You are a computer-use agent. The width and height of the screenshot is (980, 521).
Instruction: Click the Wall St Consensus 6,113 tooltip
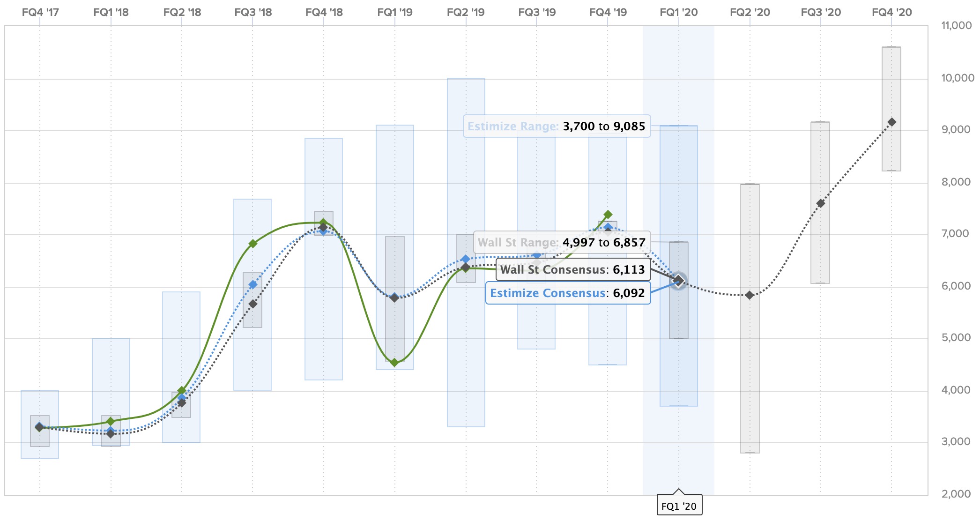tap(572, 269)
